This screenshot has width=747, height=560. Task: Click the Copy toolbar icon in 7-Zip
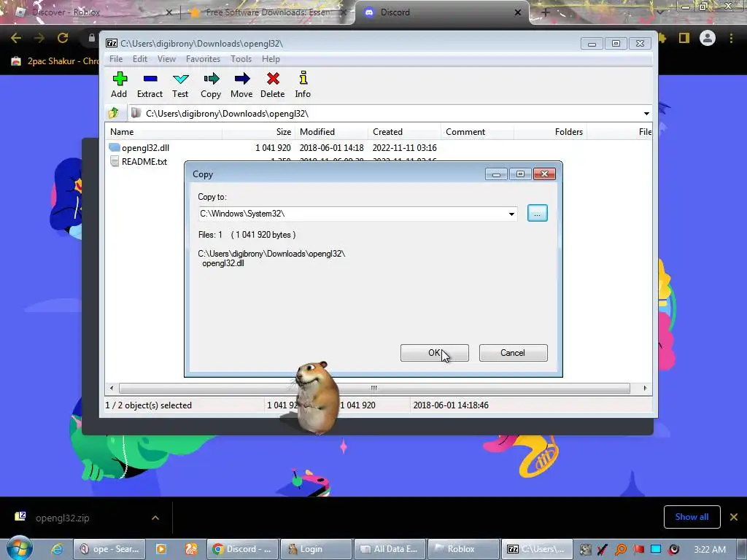pyautogui.click(x=211, y=85)
